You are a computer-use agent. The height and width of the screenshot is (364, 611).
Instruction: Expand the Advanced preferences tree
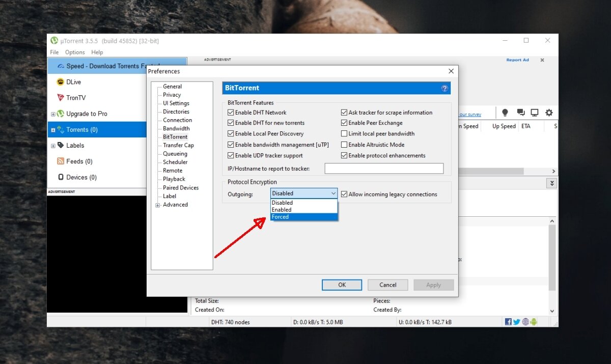pyautogui.click(x=158, y=204)
